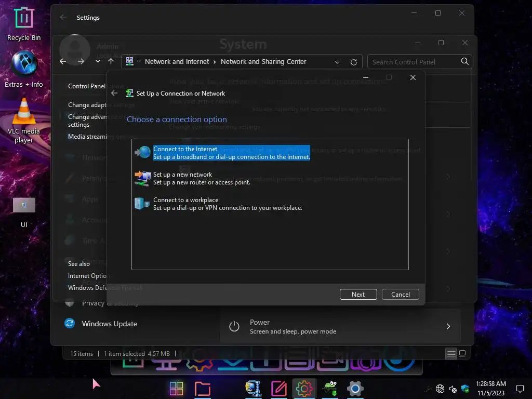
Task: Go back using wizard back arrow
Action: (x=114, y=93)
